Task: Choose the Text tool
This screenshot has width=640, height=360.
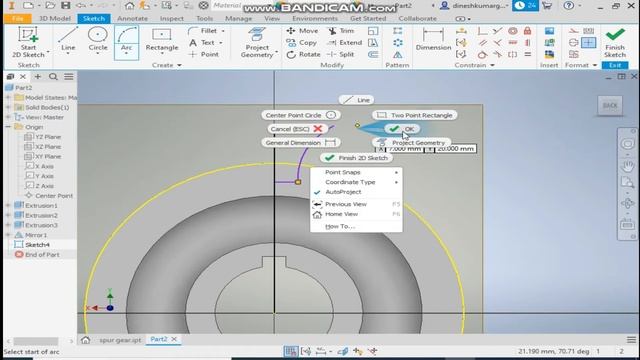Action: point(202,42)
